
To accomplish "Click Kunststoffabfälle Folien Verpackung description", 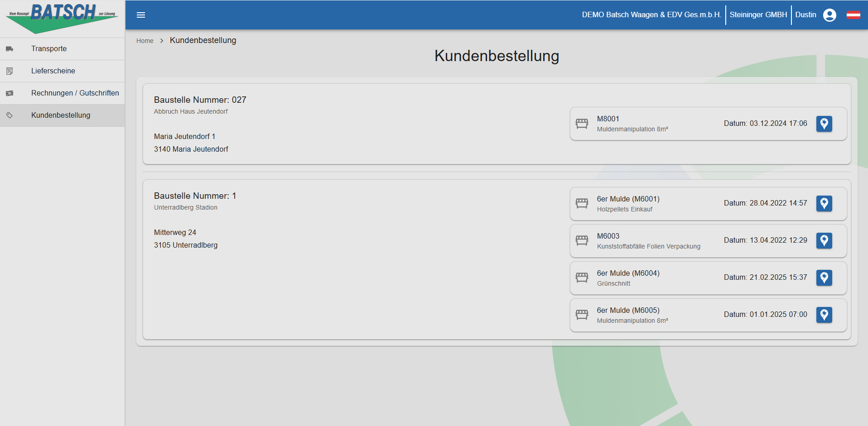I will coord(649,247).
